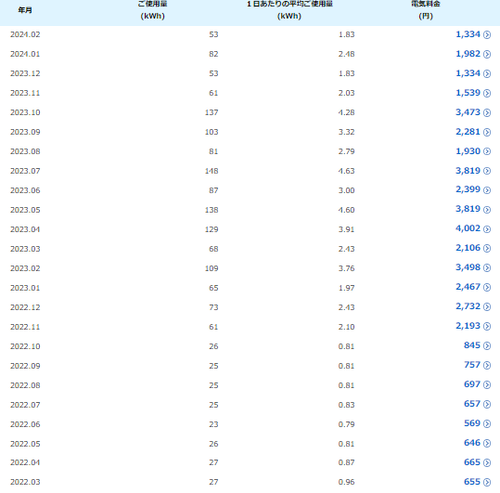Open details arrow for the 2023.10 row
This screenshot has height=493, width=500.
pyautogui.click(x=487, y=113)
